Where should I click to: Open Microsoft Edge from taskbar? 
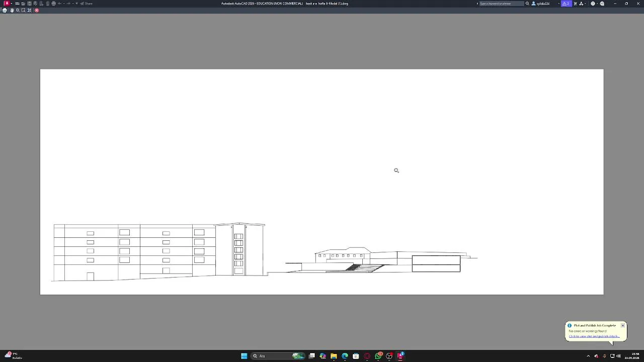click(345, 356)
